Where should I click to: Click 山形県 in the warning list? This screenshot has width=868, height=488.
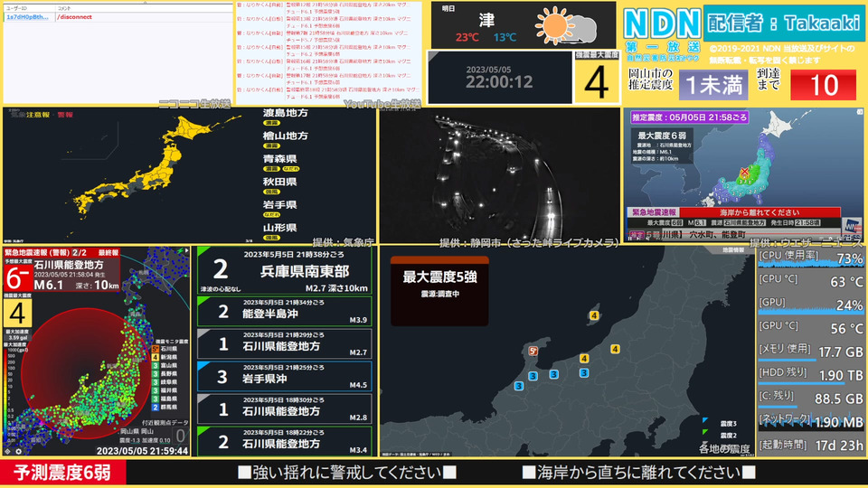(279, 228)
